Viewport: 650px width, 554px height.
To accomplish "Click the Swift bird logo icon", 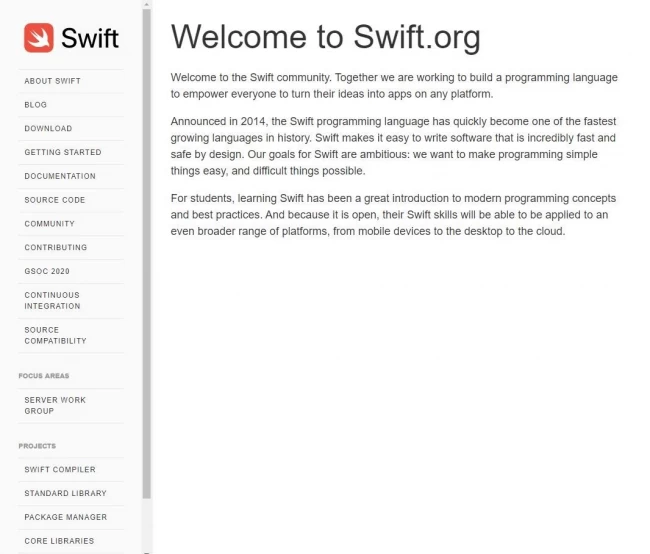I will [39, 38].
